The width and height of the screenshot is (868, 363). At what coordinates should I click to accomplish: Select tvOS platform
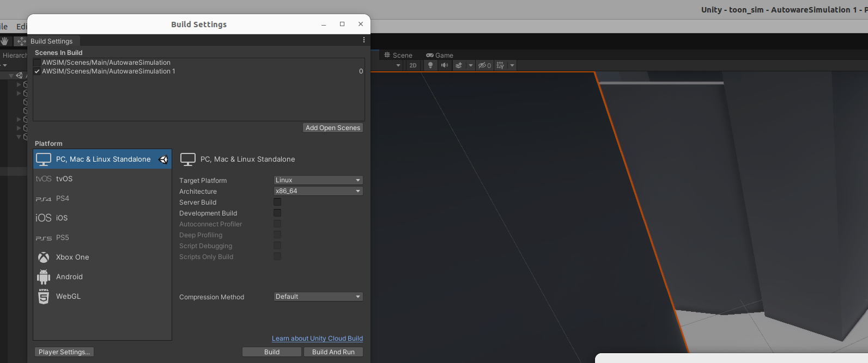pyautogui.click(x=102, y=179)
